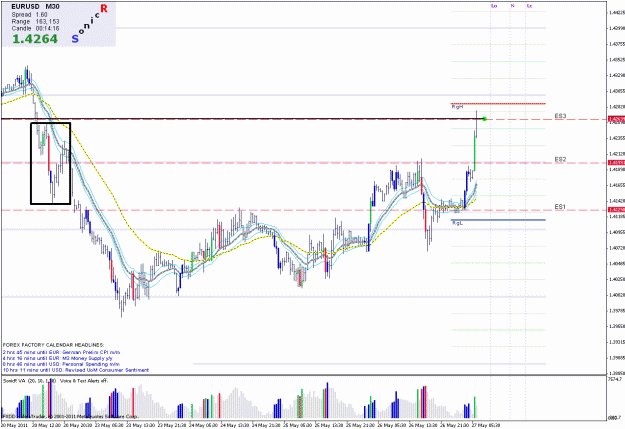The width and height of the screenshot is (625, 429).
Task: Select the Spread 1.60 readout
Action: click(29, 15)
